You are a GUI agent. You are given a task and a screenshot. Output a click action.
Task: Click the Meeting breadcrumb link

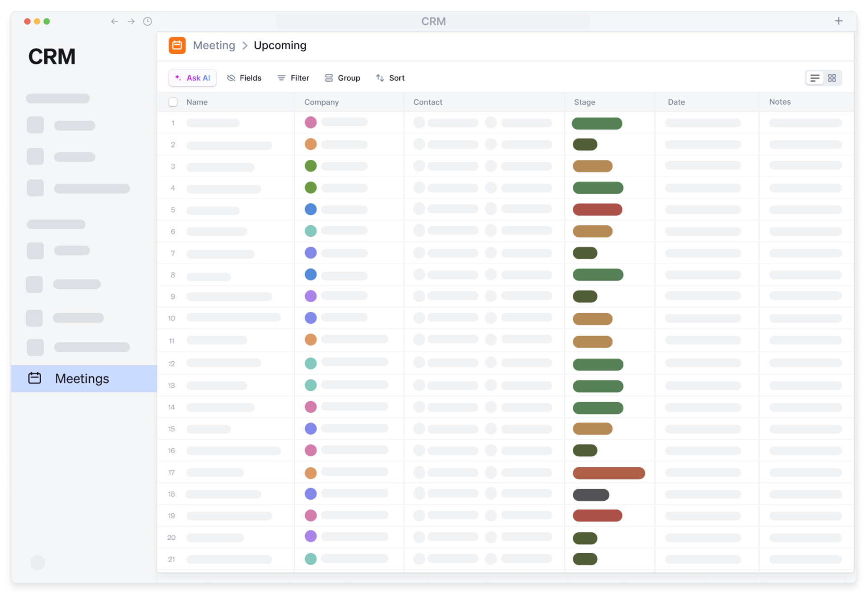[x=214, y=45]
